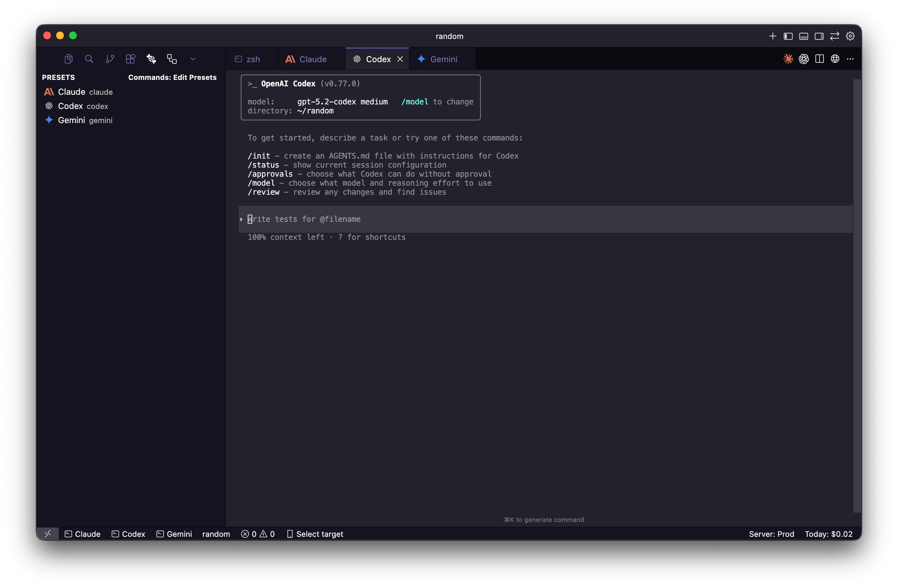
Task: Click the Today: $0.02 cost indicator
Action: (x=828, y=534)
